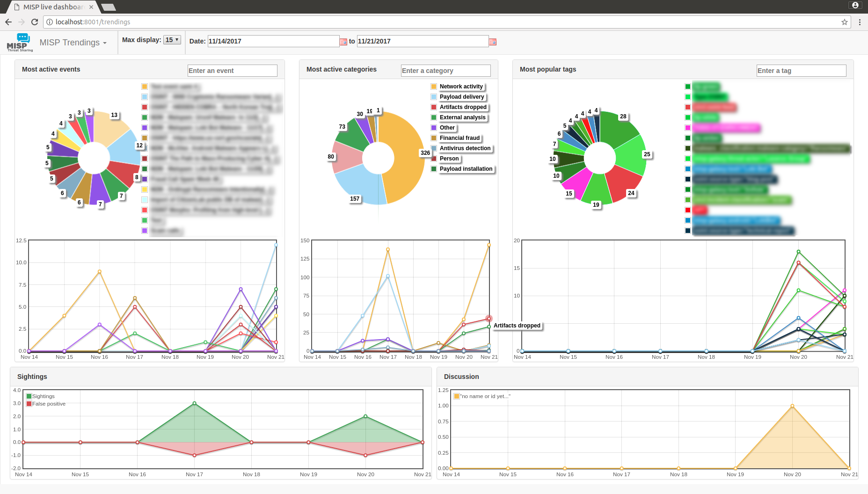Click the browser reload icon

pyautogui.click(x=35, y=22)
